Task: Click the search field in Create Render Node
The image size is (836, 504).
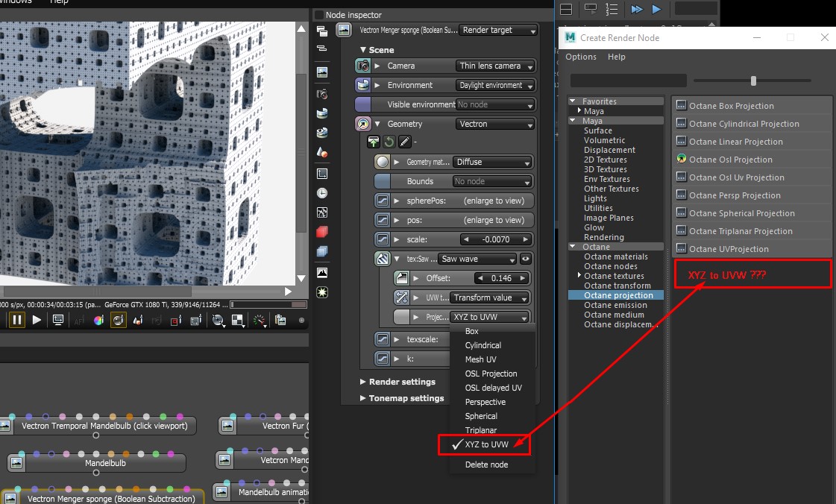Action: pyautogui.click(x=628, y=81)
